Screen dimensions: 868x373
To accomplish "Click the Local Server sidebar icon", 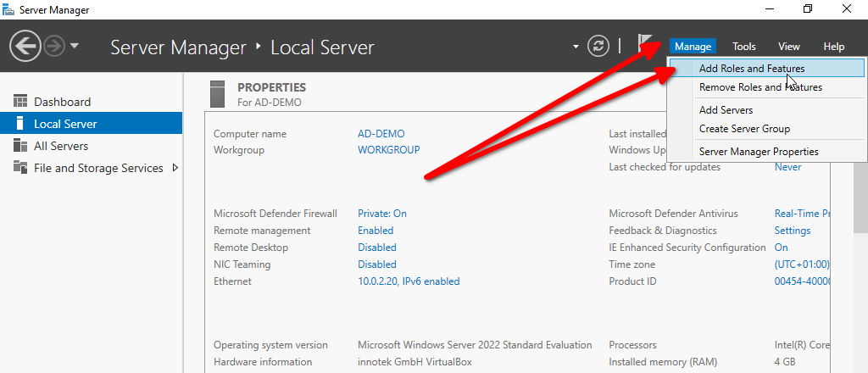I will 20,124.
